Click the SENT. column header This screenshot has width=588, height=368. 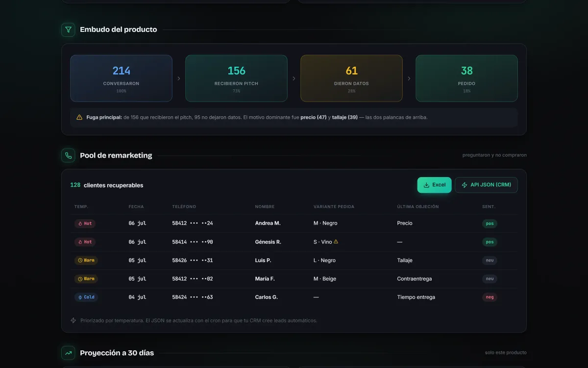tap(489, 207)
